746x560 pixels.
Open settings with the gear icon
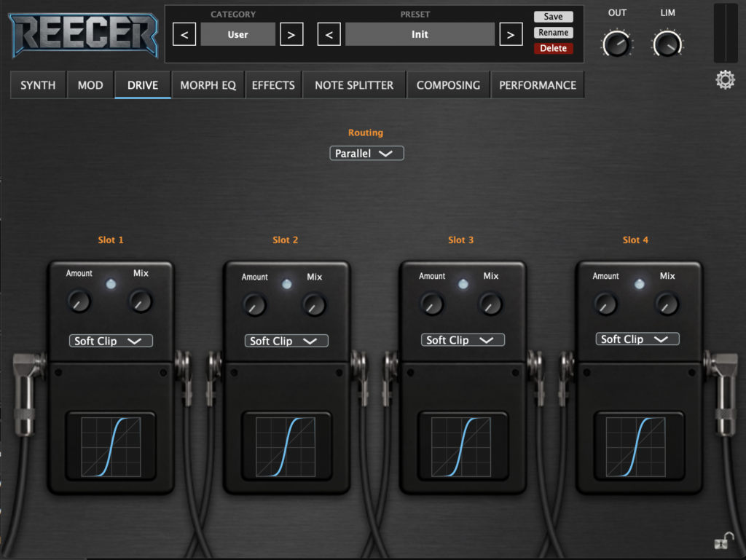(x=725, y=79)
